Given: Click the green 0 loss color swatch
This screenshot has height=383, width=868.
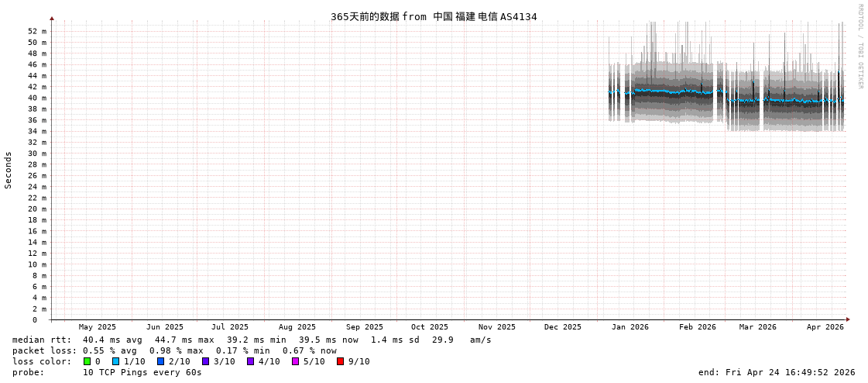Looking at the screenshot, I should [x=87, y=361].
